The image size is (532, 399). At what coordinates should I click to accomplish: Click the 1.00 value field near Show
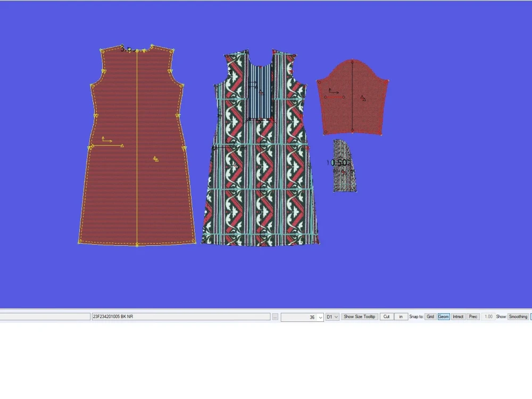click(488, 317)
